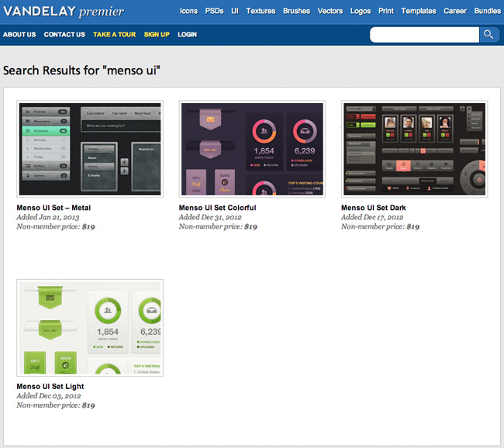The image size is (504, 448).
Task: Click the 'Menso UI Set Colorful' title
Action: 218,208
